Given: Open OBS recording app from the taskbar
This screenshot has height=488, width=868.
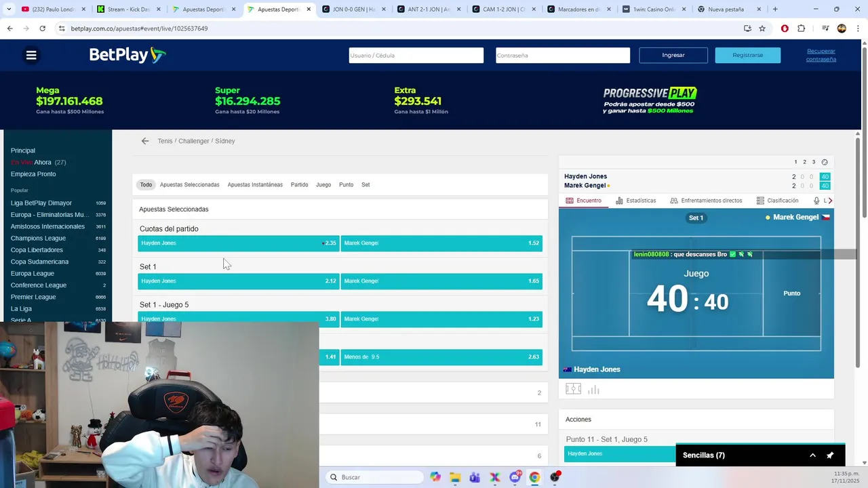Looking at the screenshot, I should pyautogui.click(x=555, y=477).
